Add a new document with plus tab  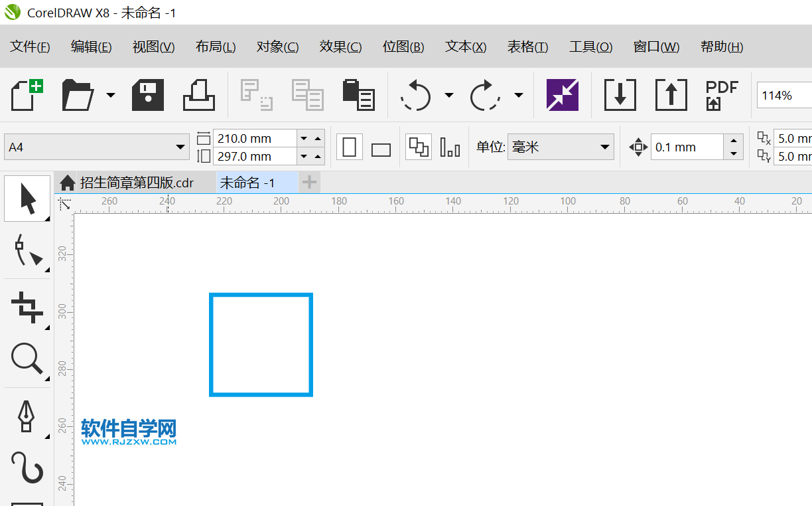pyautogui.click(x=309, y=182)
